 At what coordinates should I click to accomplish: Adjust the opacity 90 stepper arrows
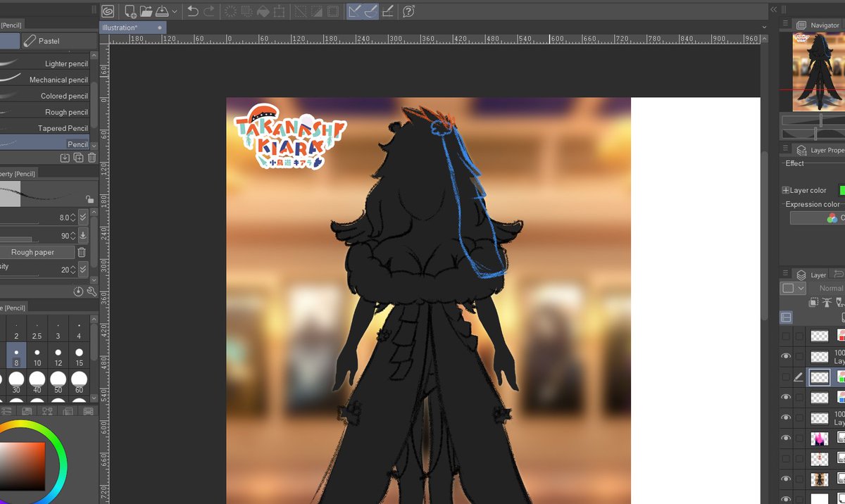[73, 236]
